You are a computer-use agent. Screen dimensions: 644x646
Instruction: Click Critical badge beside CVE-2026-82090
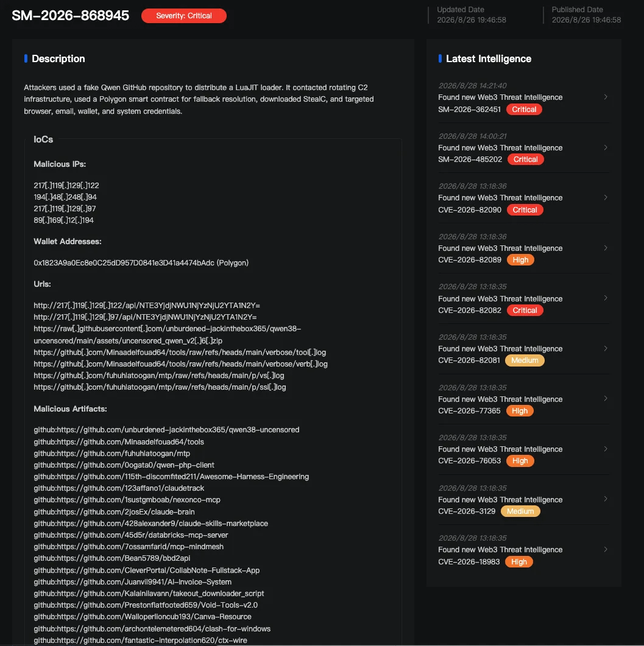click(525, 209)
